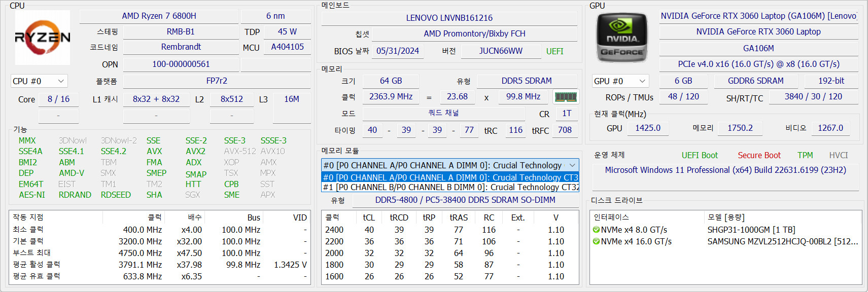868x292 pixels.
Task: Click the 쿼드 채널 memory mode field
Action: 444,114
